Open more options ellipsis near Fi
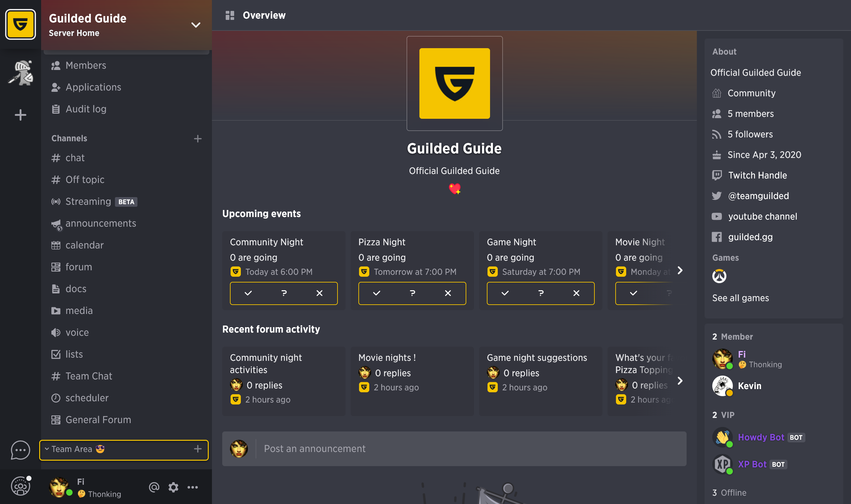851x504 pixels. 193,487
